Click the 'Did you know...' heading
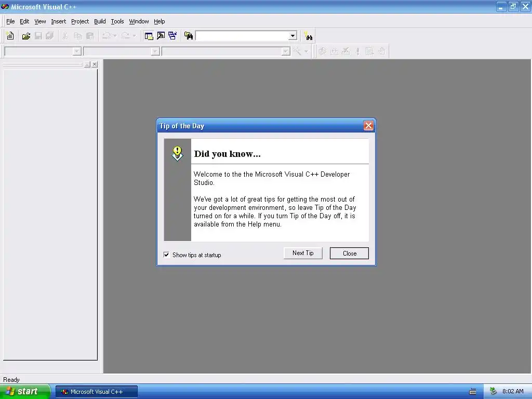532x399 pixels. (x=228, y=154)
